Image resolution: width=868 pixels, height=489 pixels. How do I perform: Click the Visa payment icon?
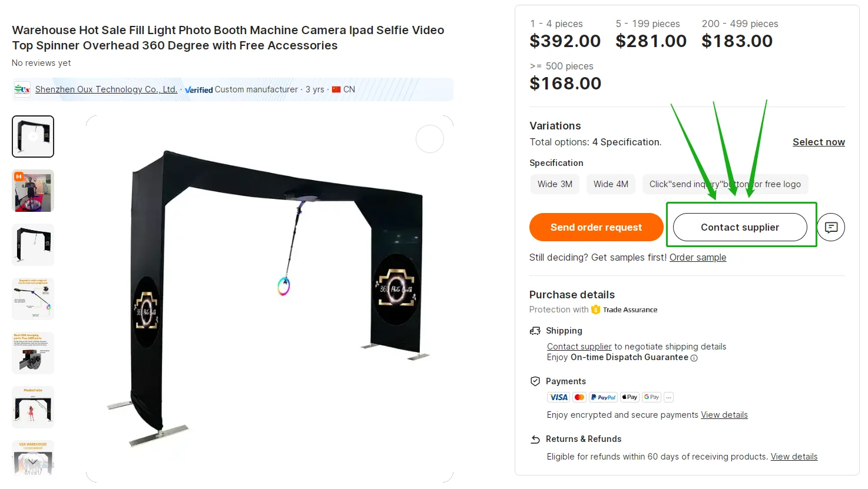558,397
